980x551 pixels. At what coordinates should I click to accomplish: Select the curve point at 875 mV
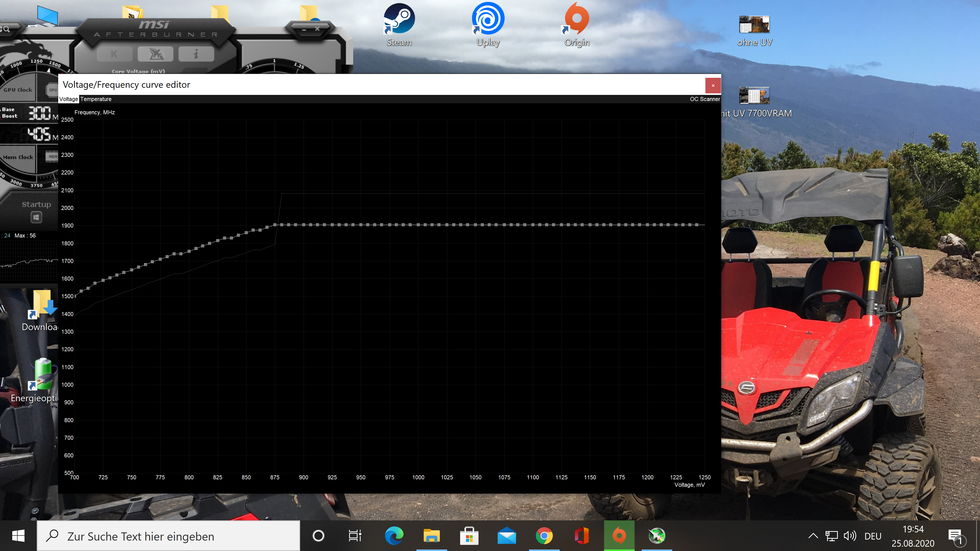click(x=275, y=225)
